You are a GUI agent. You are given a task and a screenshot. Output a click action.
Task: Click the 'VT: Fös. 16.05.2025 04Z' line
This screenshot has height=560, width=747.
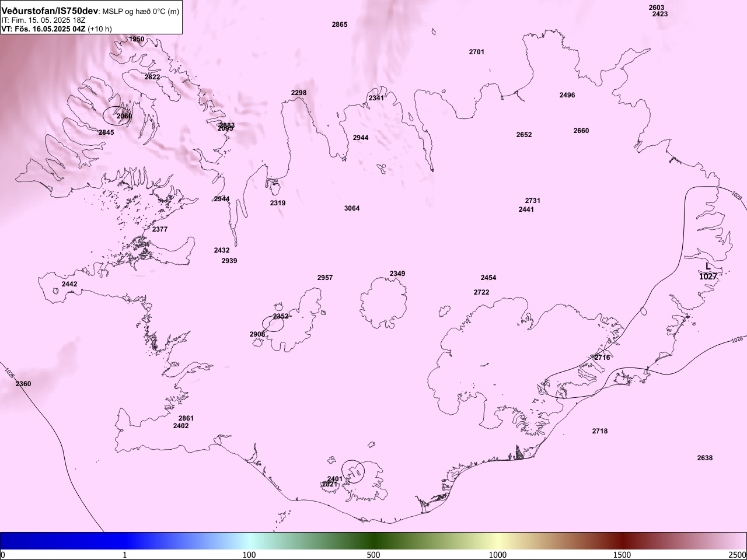pyautogui.click(x=43, y=29)
